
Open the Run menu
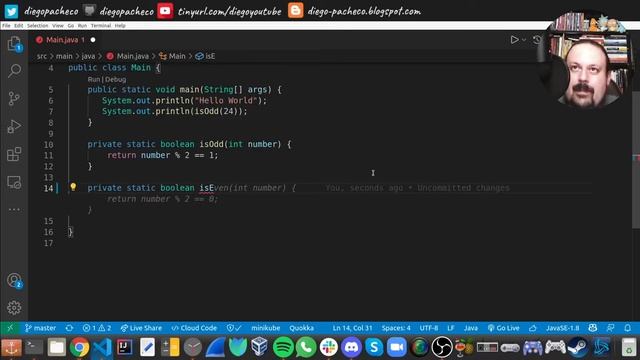click(82, 25)
